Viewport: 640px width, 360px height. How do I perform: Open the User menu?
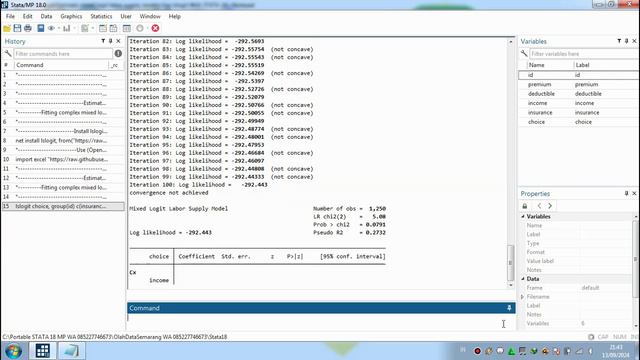coord(126,16)
